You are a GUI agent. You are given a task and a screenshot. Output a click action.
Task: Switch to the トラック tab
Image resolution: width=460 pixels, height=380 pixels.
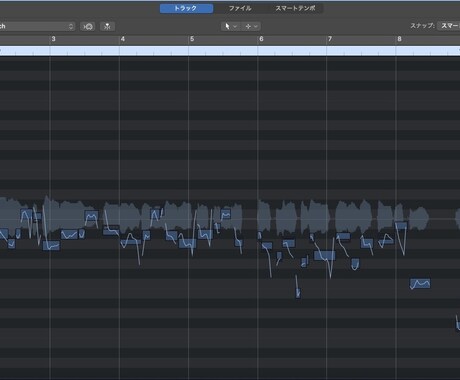point(186,8)
